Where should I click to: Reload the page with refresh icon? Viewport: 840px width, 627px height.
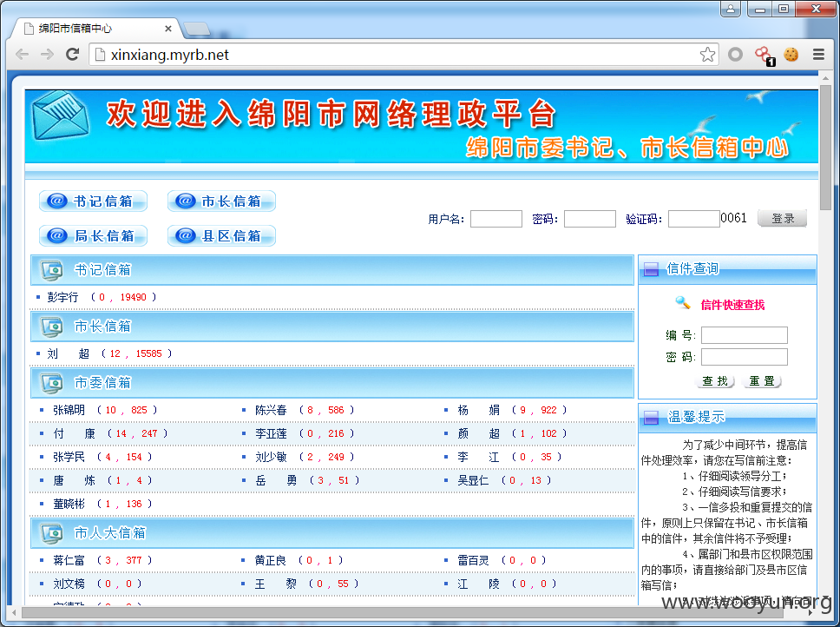pyautogui.click(x=72, y=54)
